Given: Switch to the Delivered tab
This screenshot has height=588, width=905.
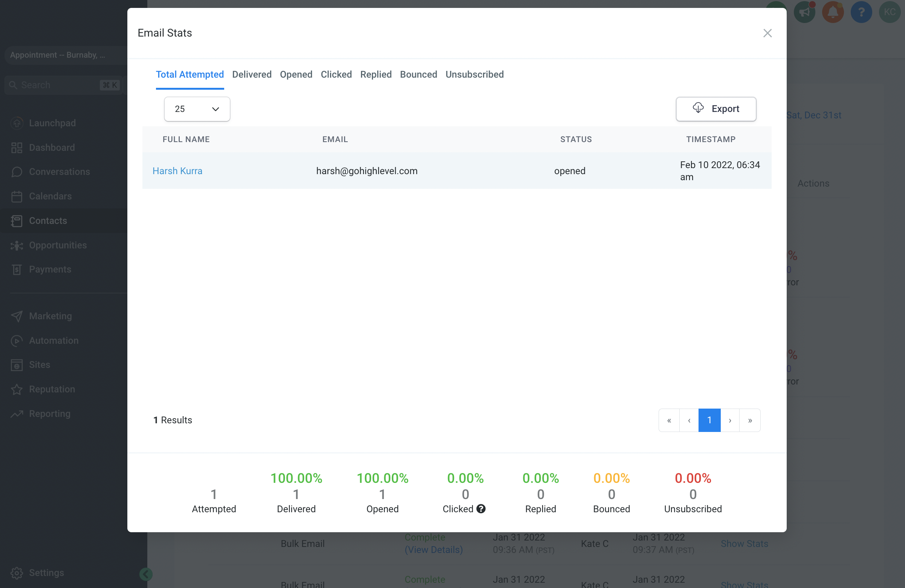Looking at the screenshot, I should pos(252,75).
